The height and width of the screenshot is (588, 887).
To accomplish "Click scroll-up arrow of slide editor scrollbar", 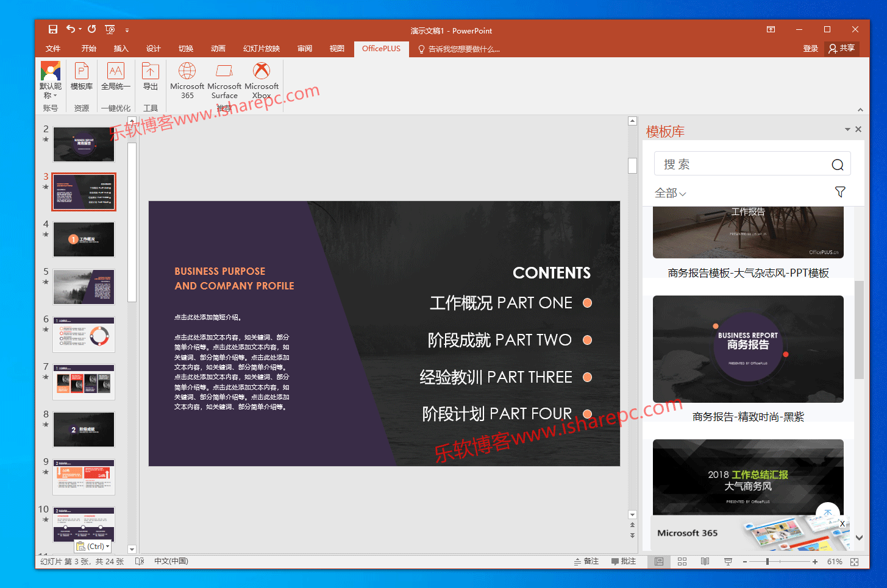I will click(632, 121).
